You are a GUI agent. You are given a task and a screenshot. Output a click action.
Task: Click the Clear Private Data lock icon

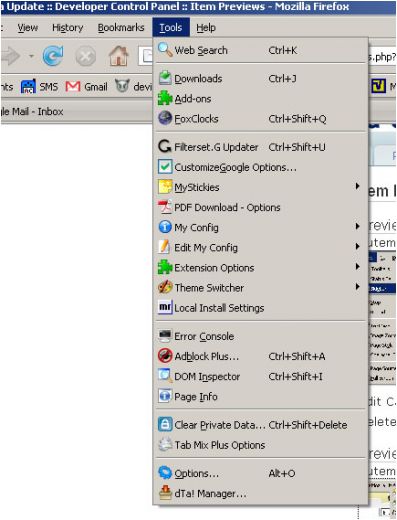click(165, 424)
